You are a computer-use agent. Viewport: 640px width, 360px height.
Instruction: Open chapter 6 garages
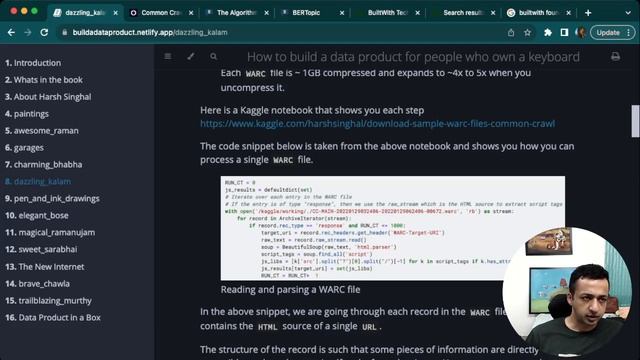click(24, 148)
